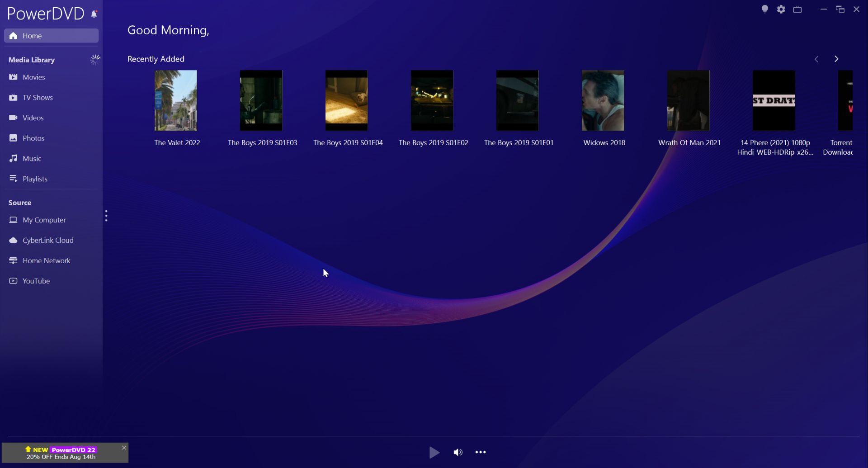The height and width of the screenshot is (468, 868).
Task: Click the title '14 Phere (2021) 1080p Hindi'
Action: [x=775, y=147]
